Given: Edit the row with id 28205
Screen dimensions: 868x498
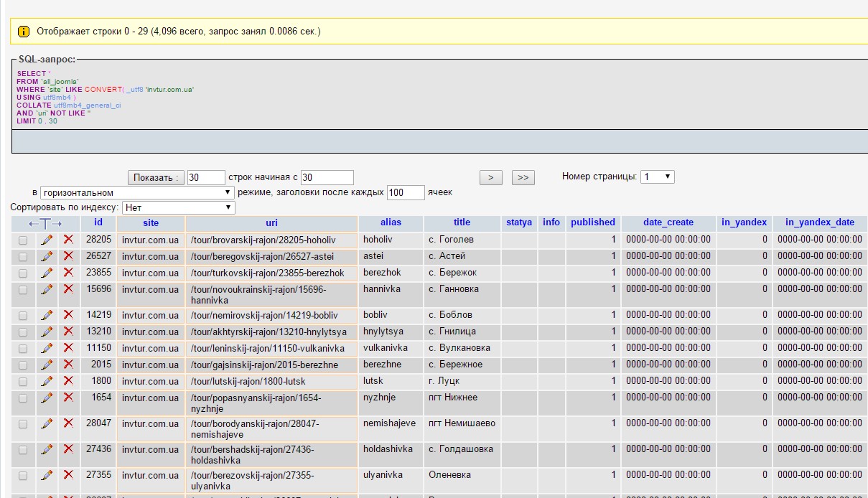Looking at the screenshot, I should [x=47, y=240].
